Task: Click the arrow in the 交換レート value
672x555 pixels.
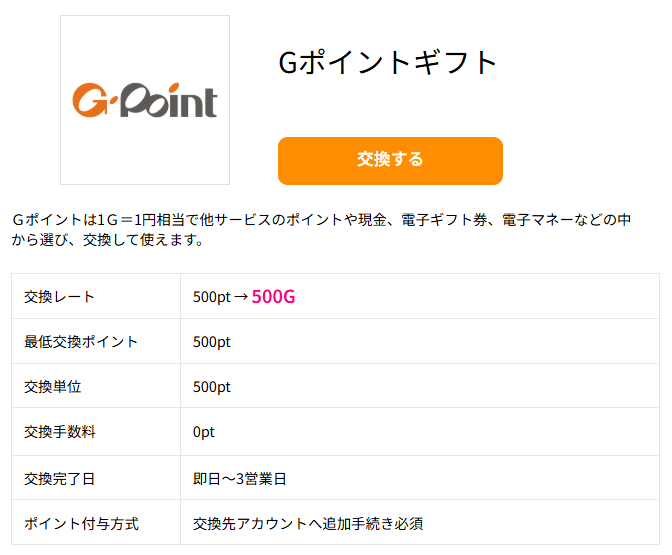Action: [240, 297]
